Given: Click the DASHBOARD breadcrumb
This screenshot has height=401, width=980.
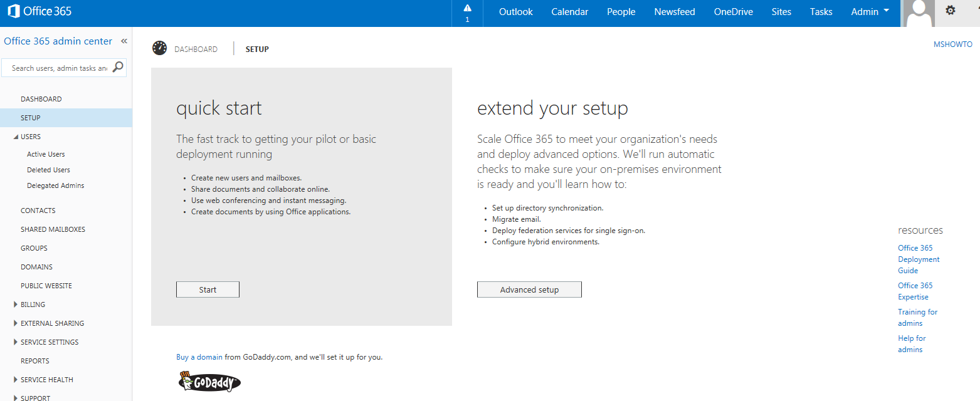Looking at the screenshot, I should pyautogui.click(x=196, y=49).
